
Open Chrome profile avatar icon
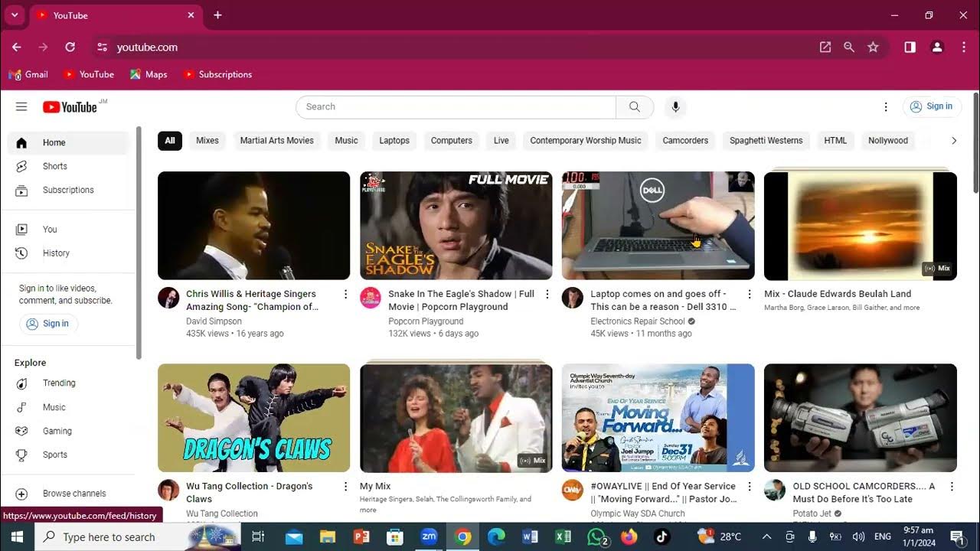(936, 47)
